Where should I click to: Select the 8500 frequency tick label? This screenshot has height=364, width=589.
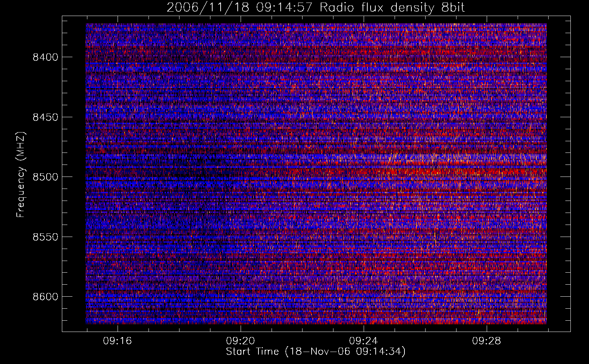45,177
